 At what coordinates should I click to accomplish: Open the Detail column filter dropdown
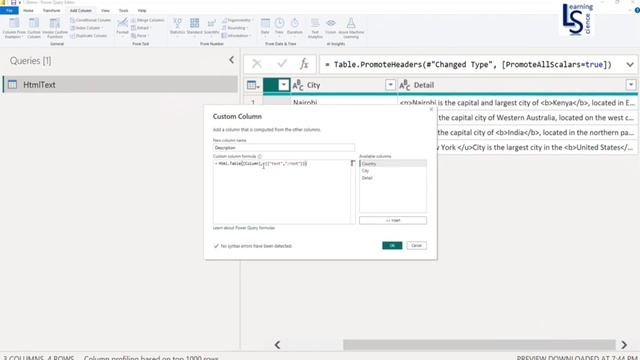click(x=631, y=85)
